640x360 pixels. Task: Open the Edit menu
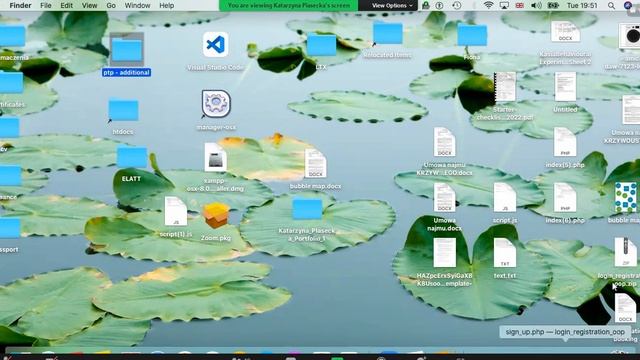(x=67, y=5)
